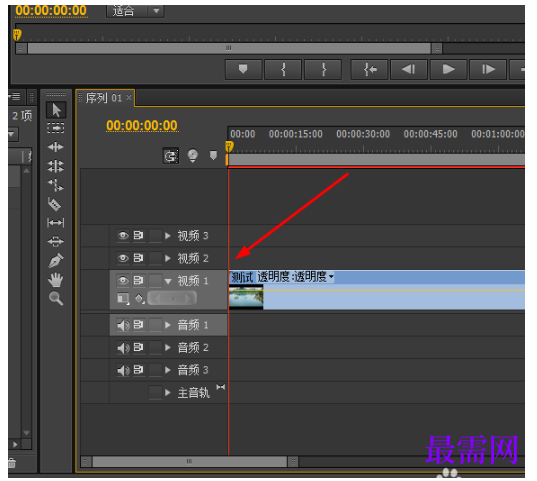Viewport: 537px width, 481px height.
Task: Click Show Keyframes button on 视频 1
Action: [139, 299]
